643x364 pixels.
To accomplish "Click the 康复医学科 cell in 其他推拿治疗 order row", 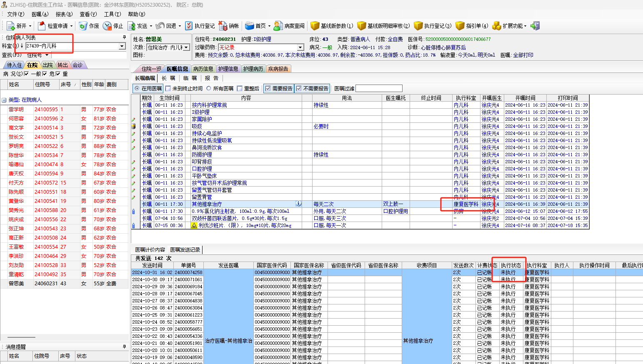I will (466, 204).
